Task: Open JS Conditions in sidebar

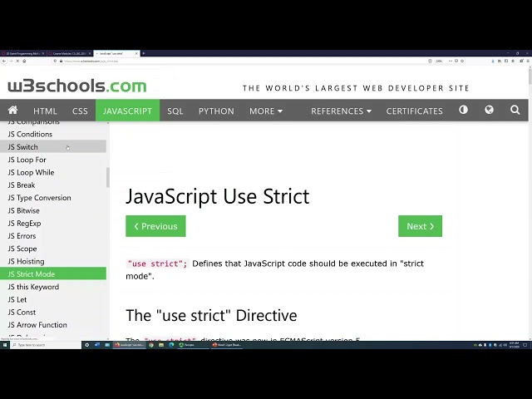Action: 53,134
